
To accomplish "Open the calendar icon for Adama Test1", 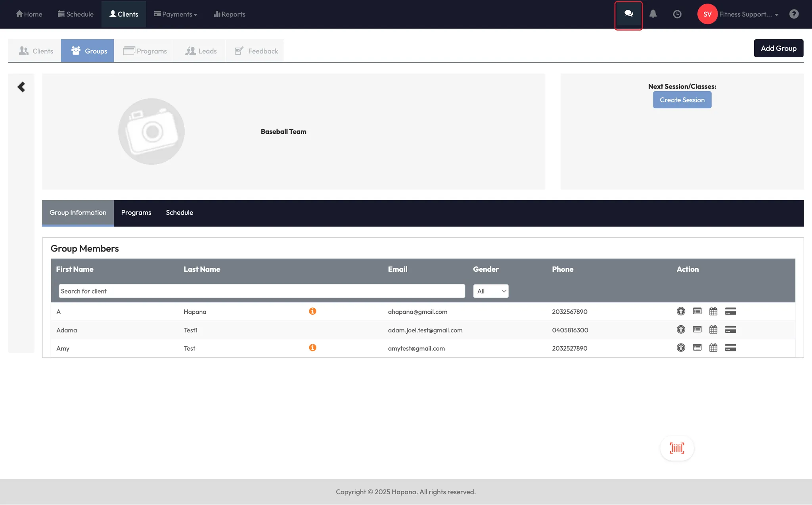I will coord(713,330).
